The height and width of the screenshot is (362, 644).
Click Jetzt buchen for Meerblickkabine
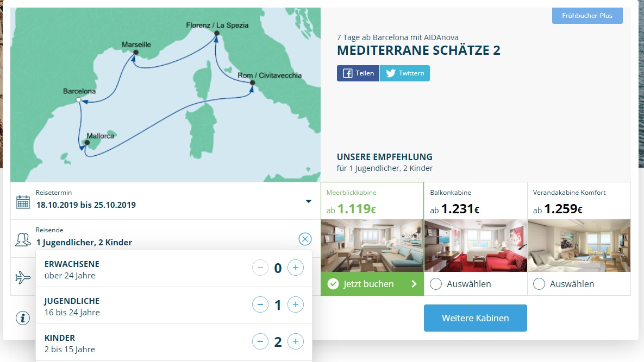pos(372,284)
